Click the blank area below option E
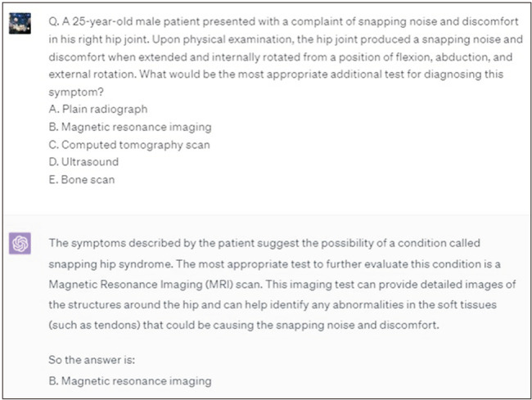Image resolution: width=532 pixels, height=400 pixels. click(x=266, y=200)
